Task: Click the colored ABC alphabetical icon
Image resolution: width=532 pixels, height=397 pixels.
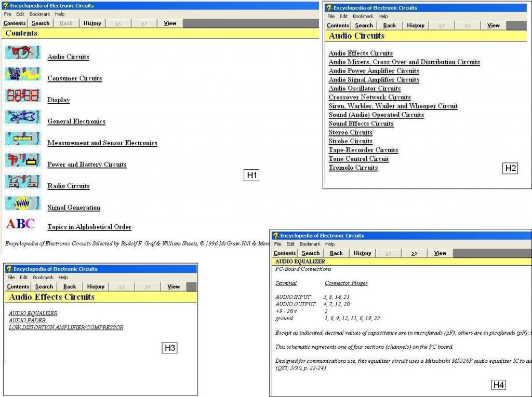Action: [20, 224]
